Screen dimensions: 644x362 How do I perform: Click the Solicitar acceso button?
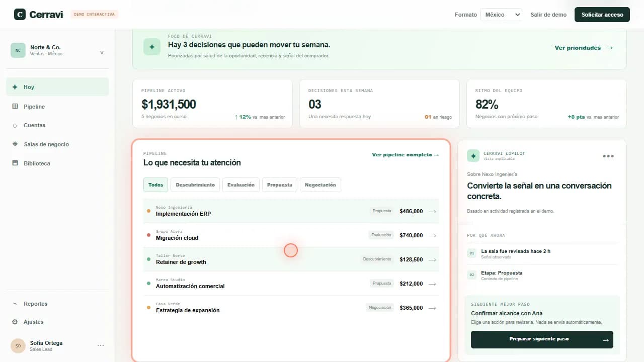coord(602,15)
